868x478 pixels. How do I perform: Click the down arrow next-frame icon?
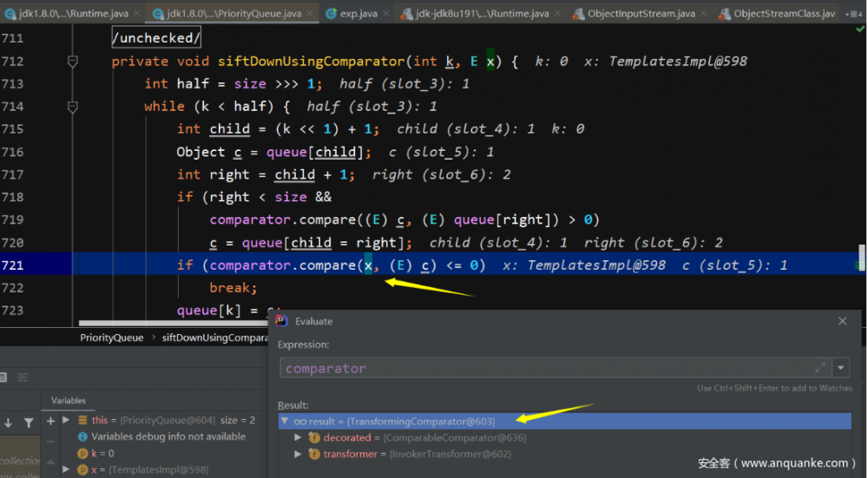pyautogui.click(x=9, y=422)
